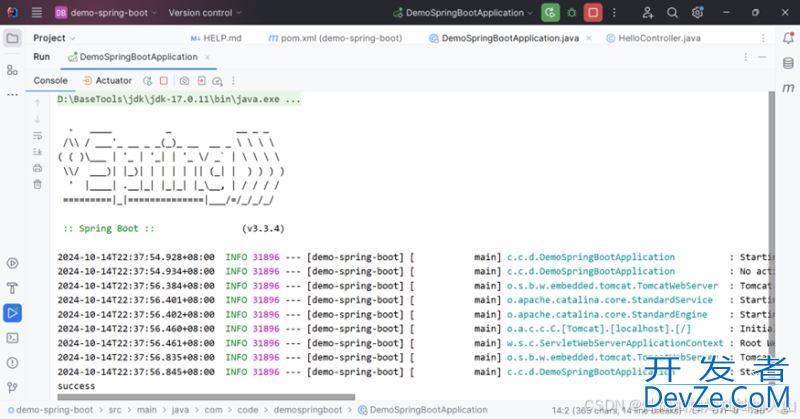Click the o.apache.catalina.core.StandardService log link
The height and width of the screenshot is (419, 800).
[x=610, y=300]
